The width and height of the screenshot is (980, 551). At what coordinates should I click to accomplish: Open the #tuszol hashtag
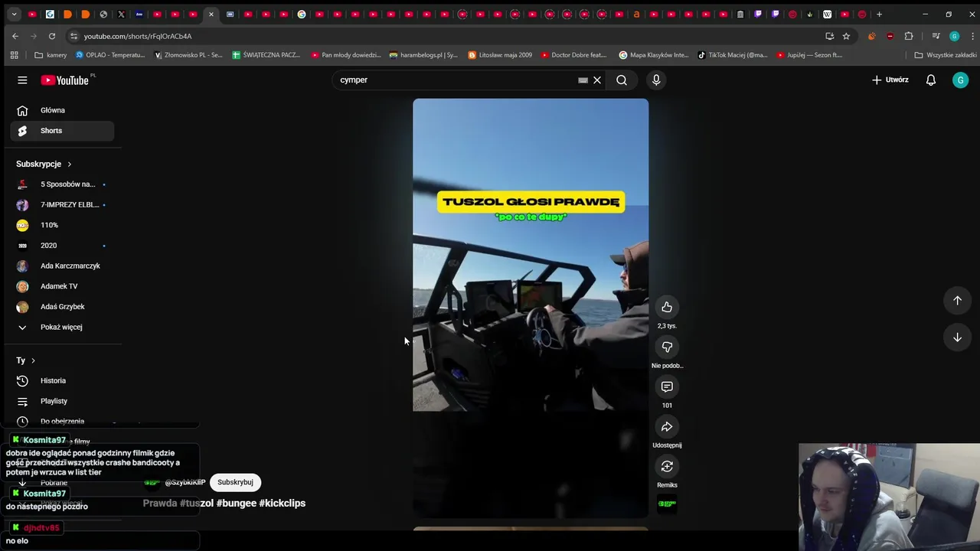pos(197,503)
